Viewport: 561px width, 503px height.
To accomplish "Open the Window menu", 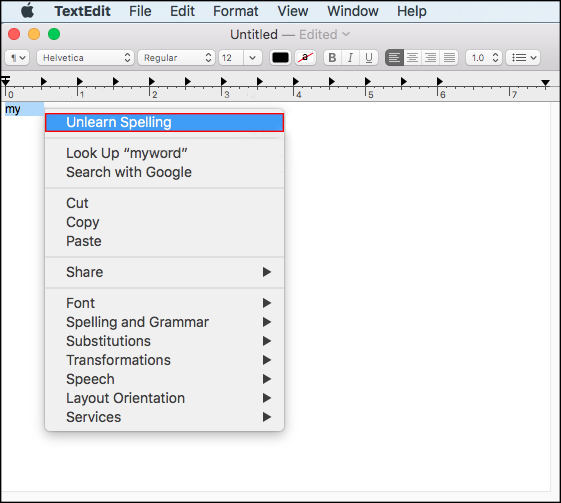I will (353, 11).
